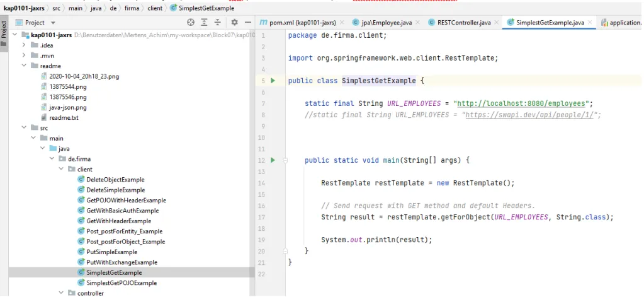
Task: Select file 13875546.png
Action: [x=68, y=96]
